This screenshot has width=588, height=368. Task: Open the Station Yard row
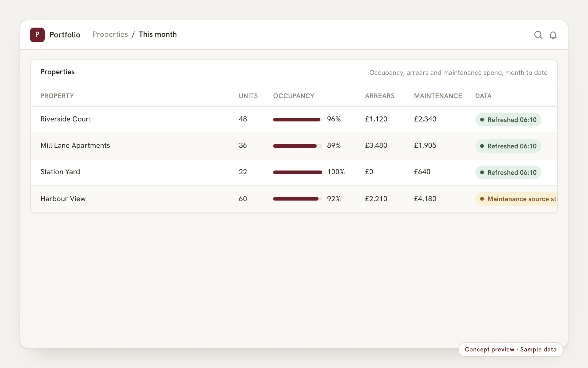click(294, 172)
